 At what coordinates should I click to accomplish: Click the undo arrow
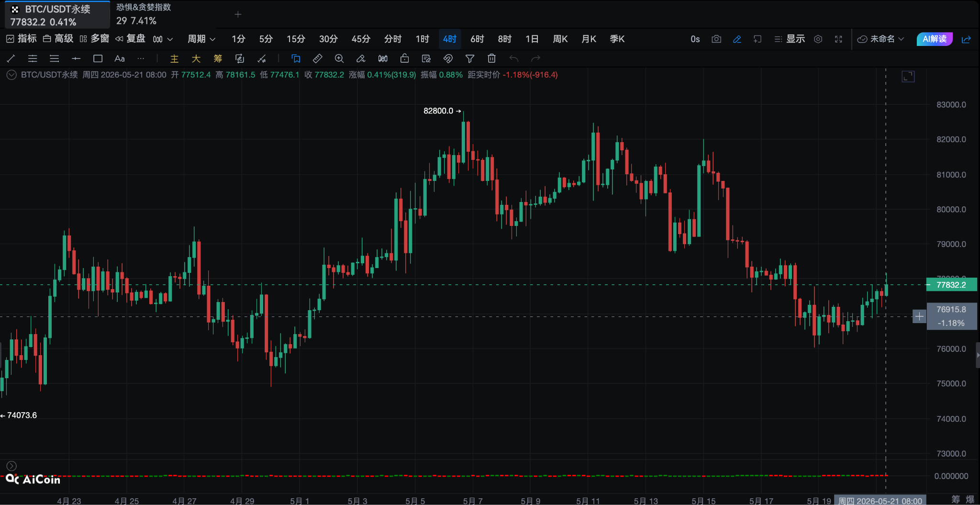click(x=514, y=58)
